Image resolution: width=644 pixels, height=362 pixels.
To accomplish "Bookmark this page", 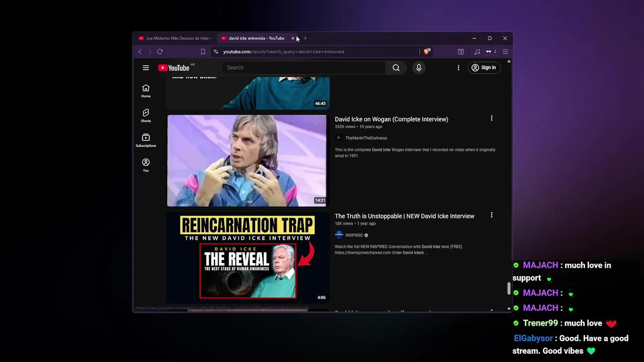I will 203,52.
